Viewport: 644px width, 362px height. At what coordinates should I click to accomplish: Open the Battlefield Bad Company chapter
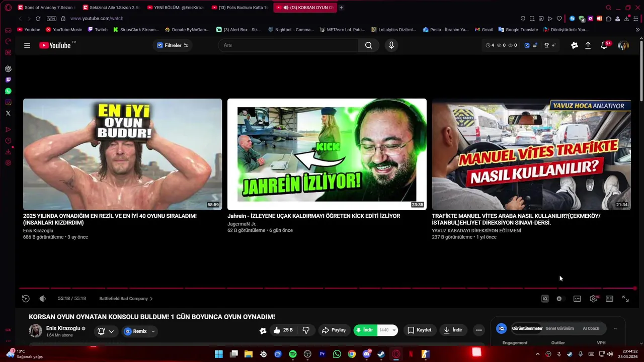126,299
